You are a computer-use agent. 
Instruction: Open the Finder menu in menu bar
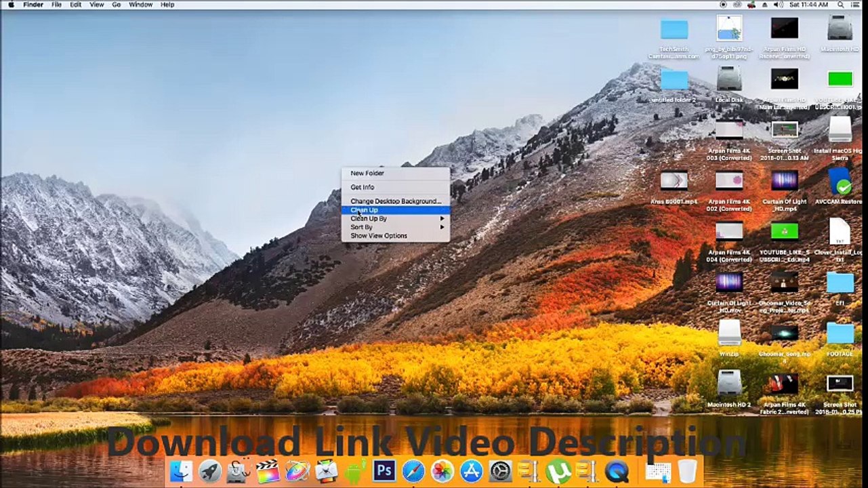coord(33,5)
